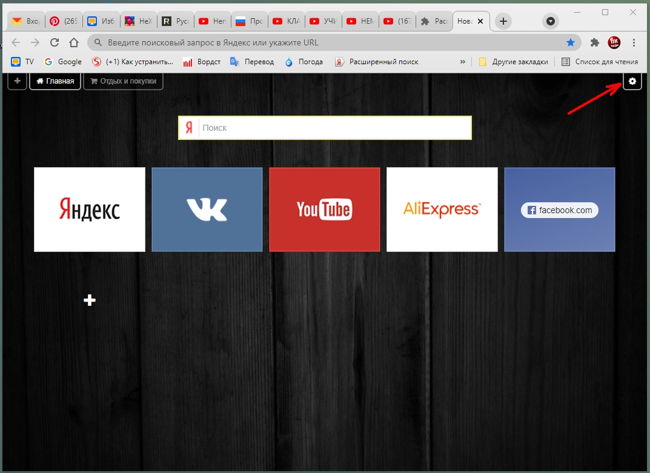Open the Gmail inbox tab
650x473 pixels.
(x=25, y=21)
